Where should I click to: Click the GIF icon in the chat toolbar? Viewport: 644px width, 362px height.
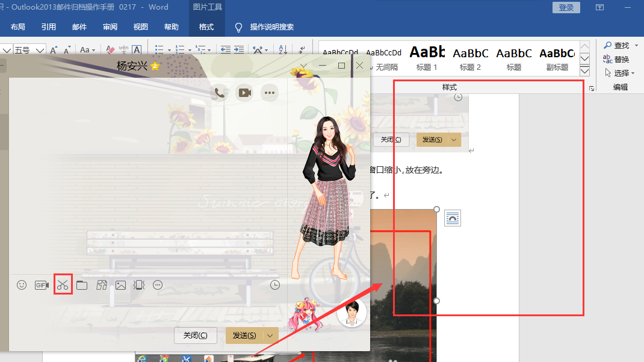[42, 285]
